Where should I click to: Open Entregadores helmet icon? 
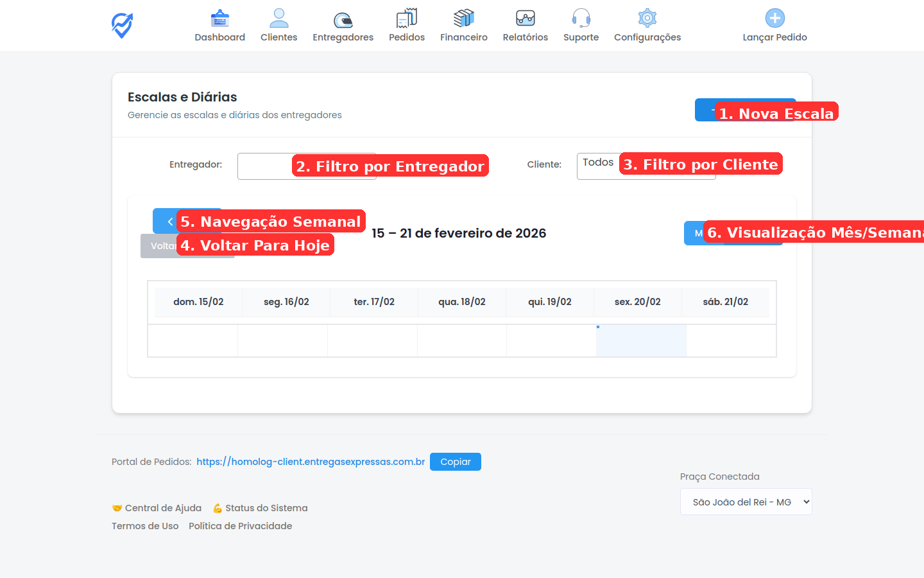coord(343,19)
